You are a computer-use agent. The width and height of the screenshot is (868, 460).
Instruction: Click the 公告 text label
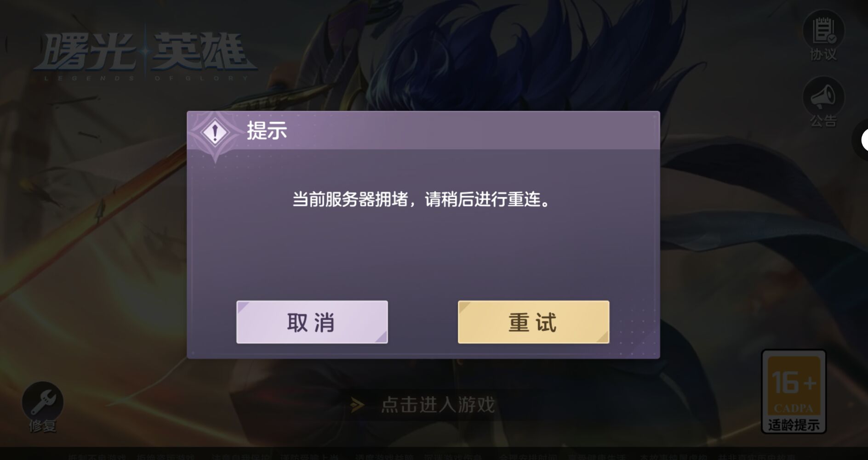[823, 121]
